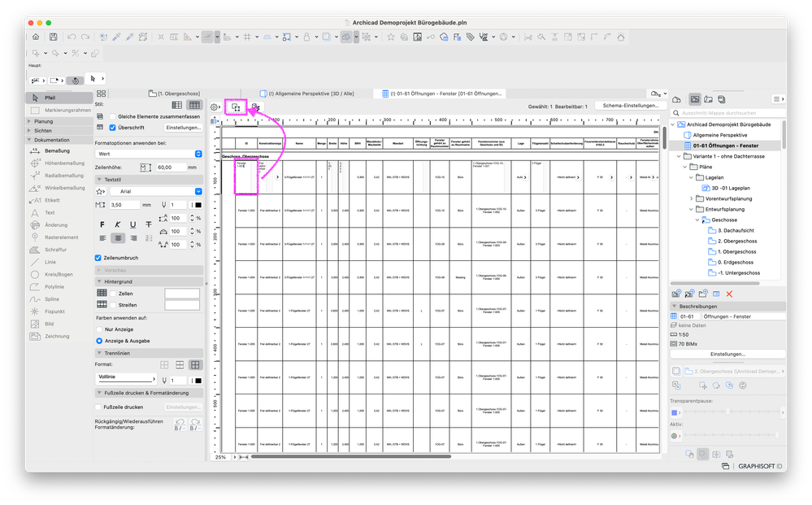
Task: Click the favorites star icon in the toolbar
Action: pyautogui.click(x=390, y=37)
